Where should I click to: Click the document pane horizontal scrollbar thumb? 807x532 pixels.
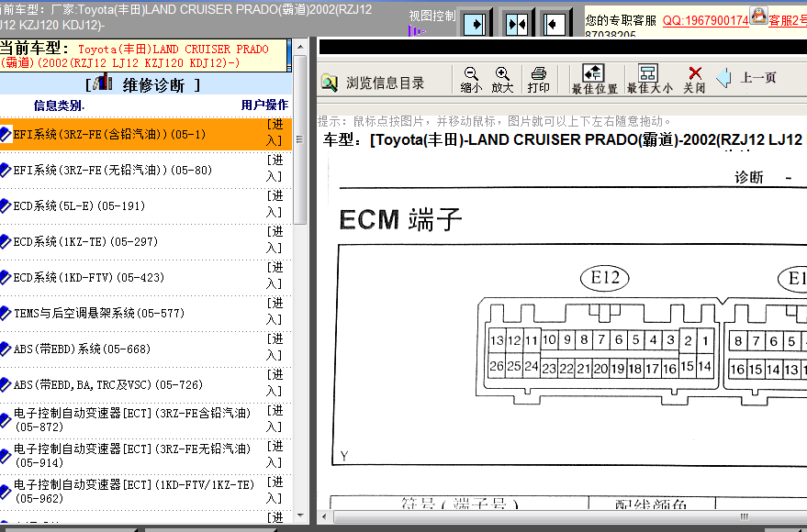click(570, 516)
